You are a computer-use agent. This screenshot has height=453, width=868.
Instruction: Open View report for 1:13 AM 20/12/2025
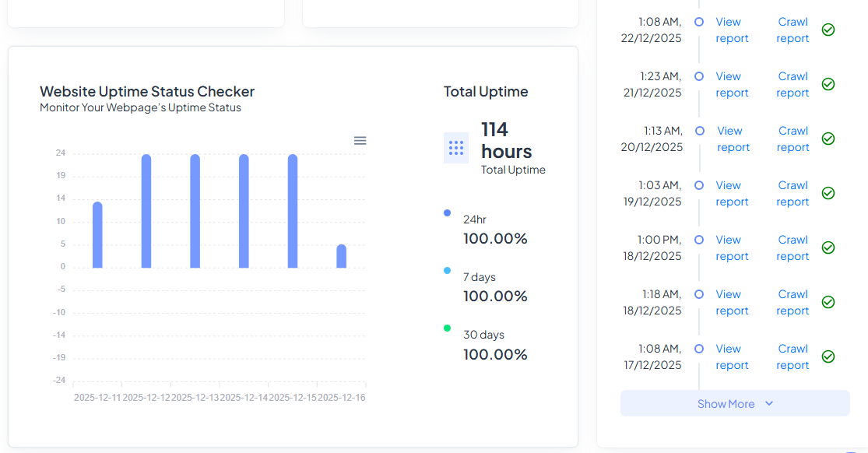tap(732, 139)
